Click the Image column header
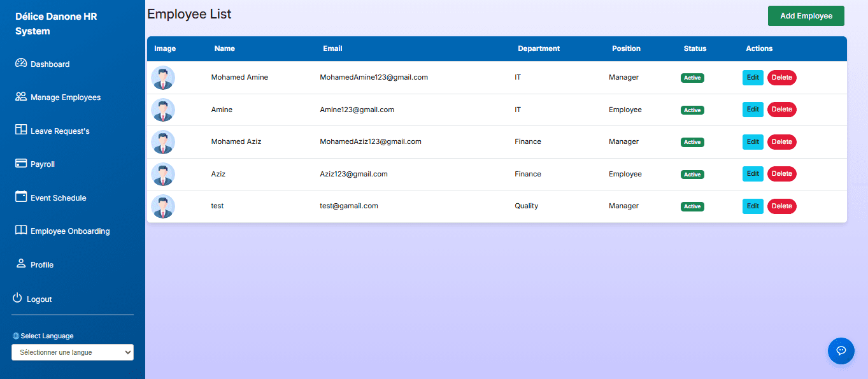Image resolution: width=868 pixels, height=379 pixels. click(165, 48)
